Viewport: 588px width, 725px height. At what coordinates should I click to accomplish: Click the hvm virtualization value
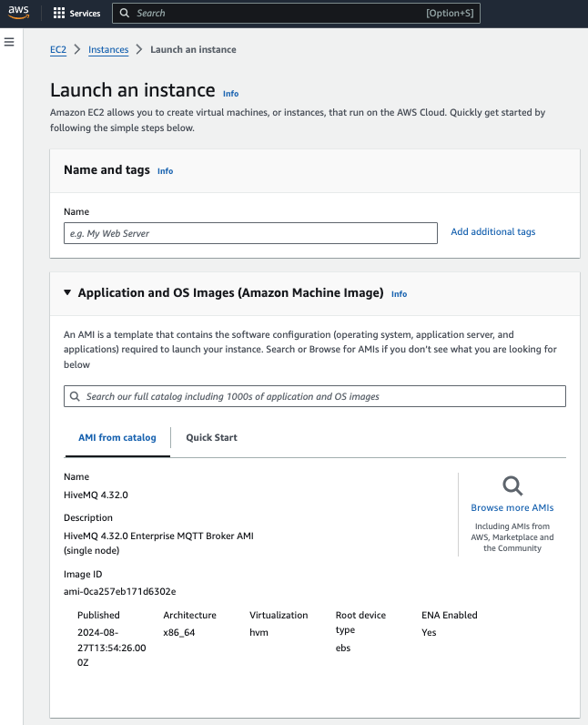click(259, 632)
